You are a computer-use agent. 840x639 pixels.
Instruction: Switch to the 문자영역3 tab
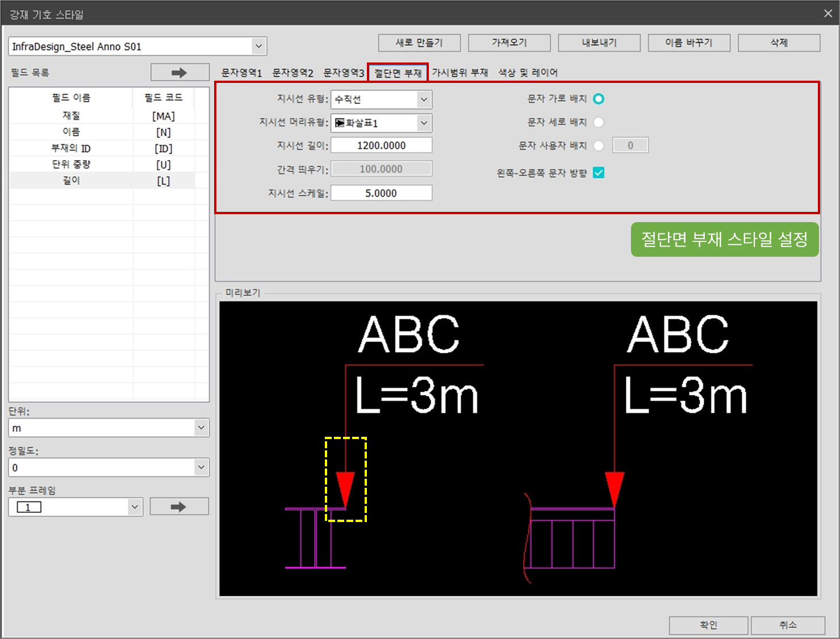click(x=344, y=73)
